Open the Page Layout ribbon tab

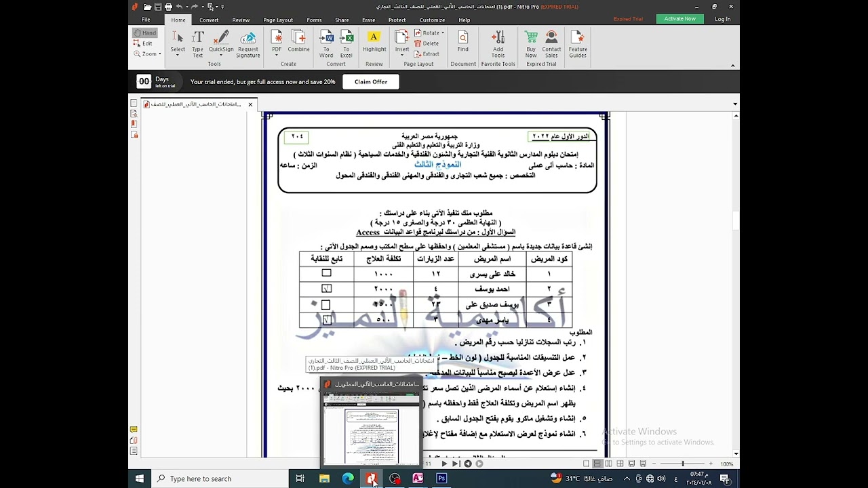pyautogui.click(x=278, y=20)
